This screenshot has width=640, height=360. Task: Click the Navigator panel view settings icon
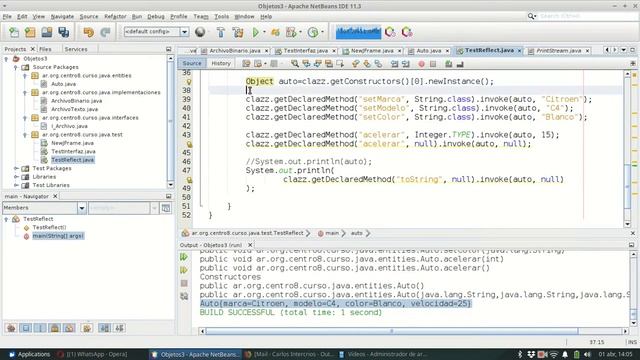tap(166, 208)
